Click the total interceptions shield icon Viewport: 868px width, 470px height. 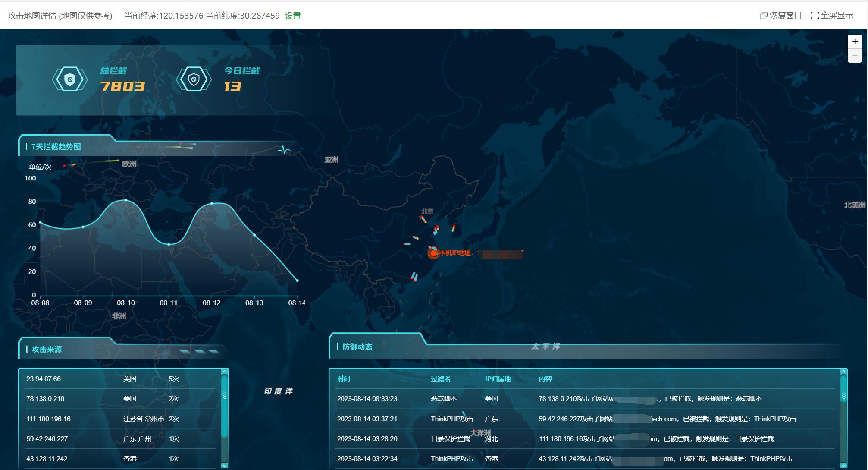coord(70,79)
